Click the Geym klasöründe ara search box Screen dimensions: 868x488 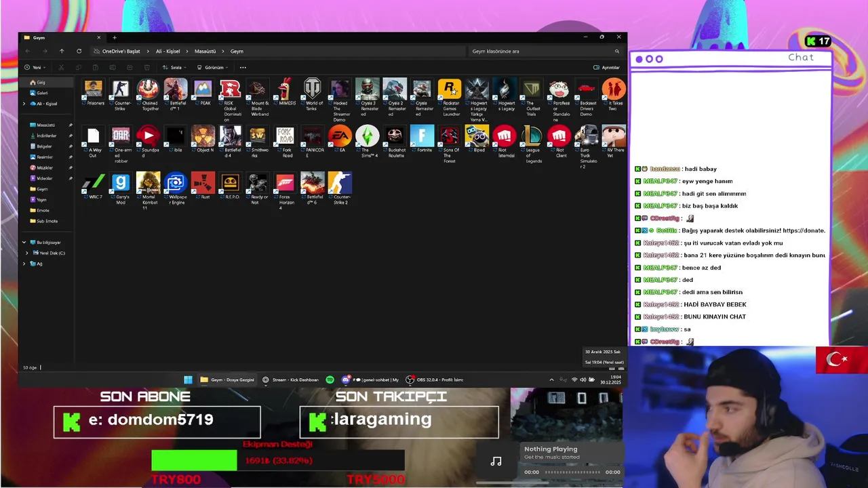(x=546, y=51)
